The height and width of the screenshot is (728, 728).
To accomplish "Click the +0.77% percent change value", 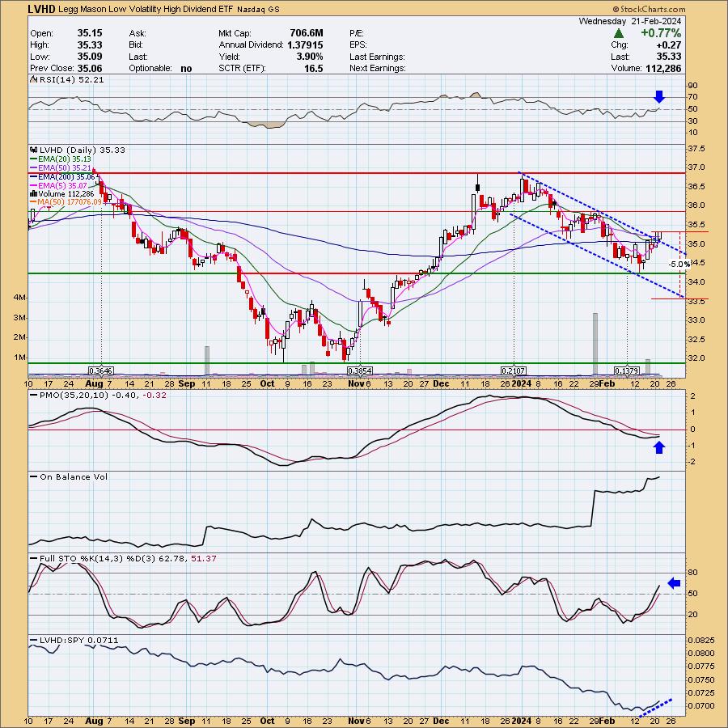I will coord(661,33).
